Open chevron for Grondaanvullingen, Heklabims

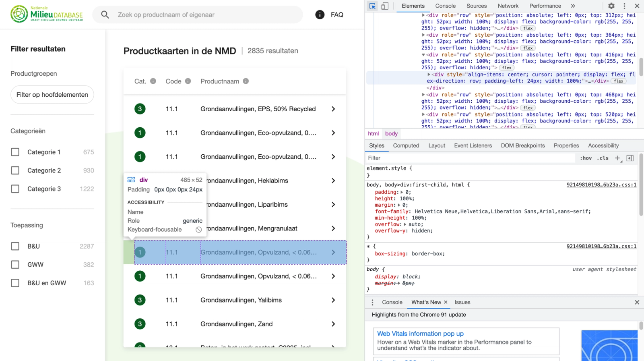point(333,180)
